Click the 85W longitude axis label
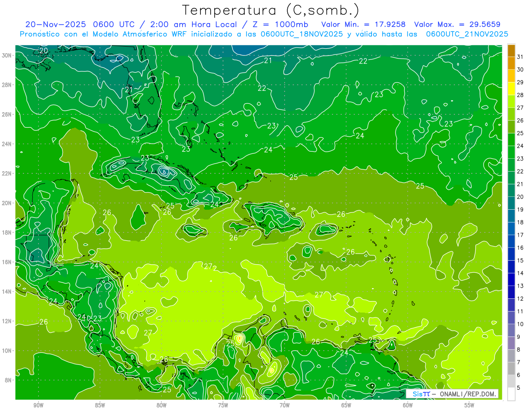The image size is (532, 411). (x=100, y=406)
